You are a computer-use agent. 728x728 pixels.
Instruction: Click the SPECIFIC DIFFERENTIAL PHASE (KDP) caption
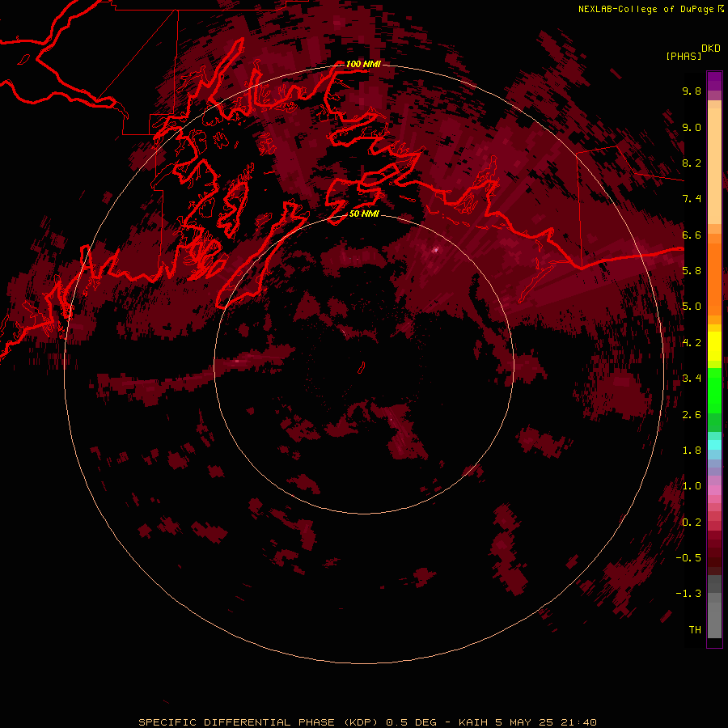(259, 722)
